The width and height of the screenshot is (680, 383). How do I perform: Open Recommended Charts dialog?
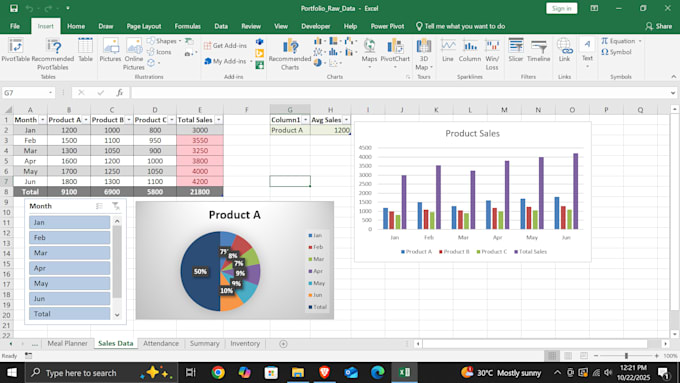coord(290,54)
